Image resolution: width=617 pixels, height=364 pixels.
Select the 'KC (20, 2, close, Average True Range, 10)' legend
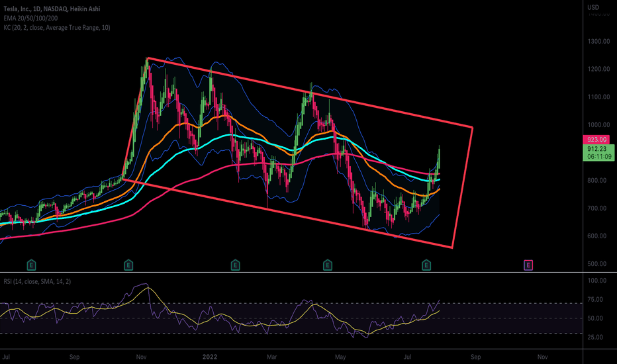[x=57, y=28]
